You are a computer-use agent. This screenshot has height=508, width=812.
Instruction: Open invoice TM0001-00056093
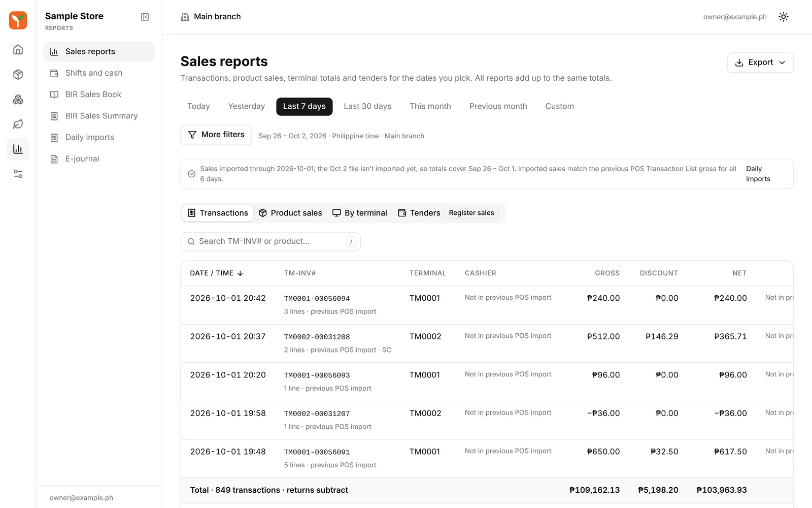coord(317,375)
